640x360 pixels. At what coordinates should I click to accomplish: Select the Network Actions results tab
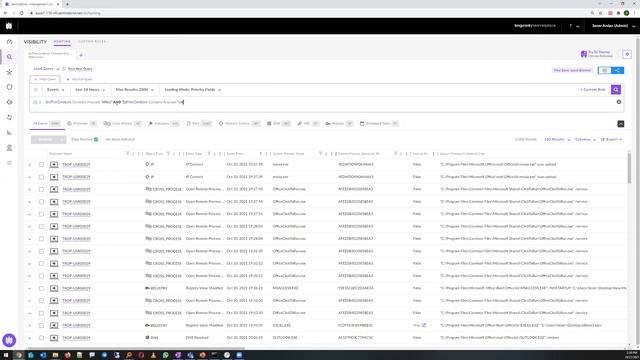click(x=239, y=124)
